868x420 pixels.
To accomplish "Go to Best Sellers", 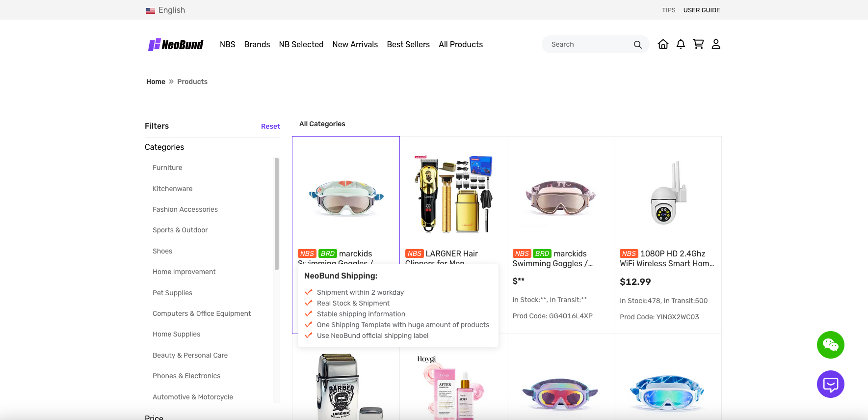I will tap(408, 44).
